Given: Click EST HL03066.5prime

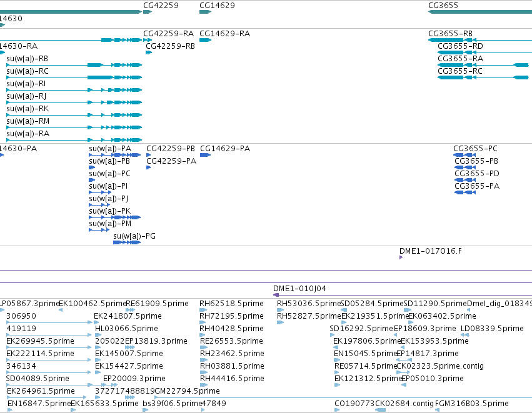Looking at the screenshot, I should tap(126, 329).
